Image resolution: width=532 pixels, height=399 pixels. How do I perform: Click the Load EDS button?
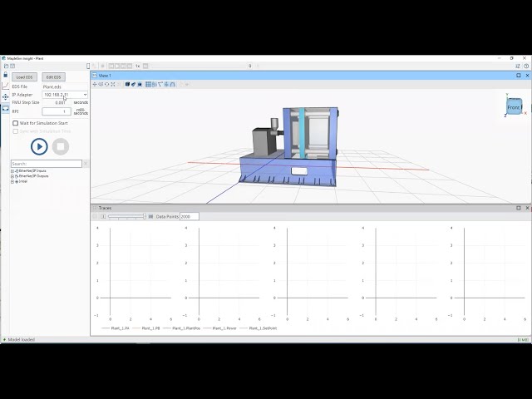pyautogui.click(x=24, y=77)
